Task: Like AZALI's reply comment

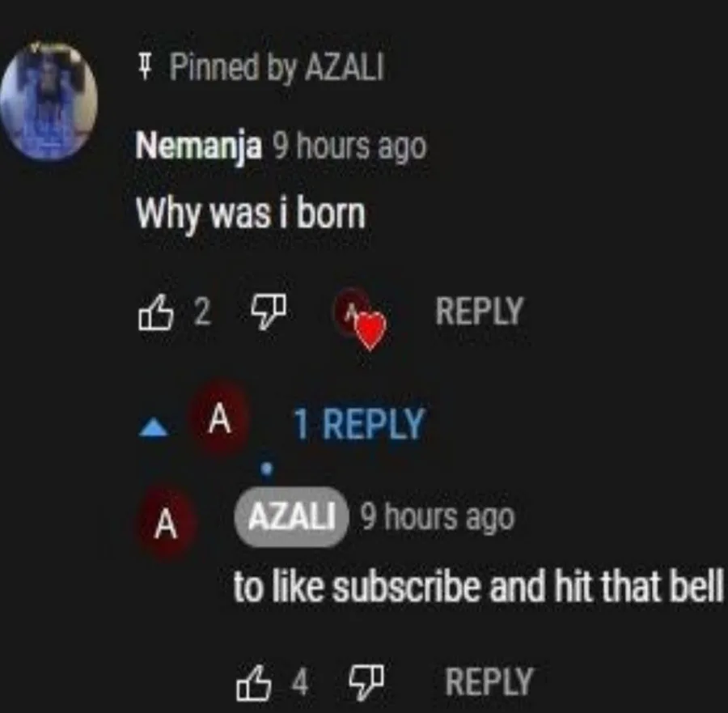Action: [x=252, y=683]
